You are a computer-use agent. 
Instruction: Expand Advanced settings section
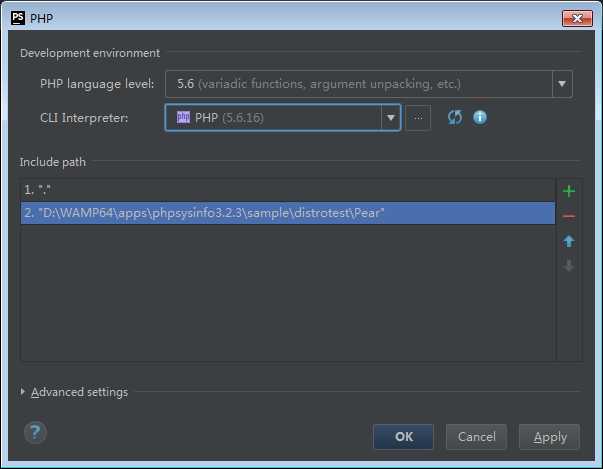point(23,392)
